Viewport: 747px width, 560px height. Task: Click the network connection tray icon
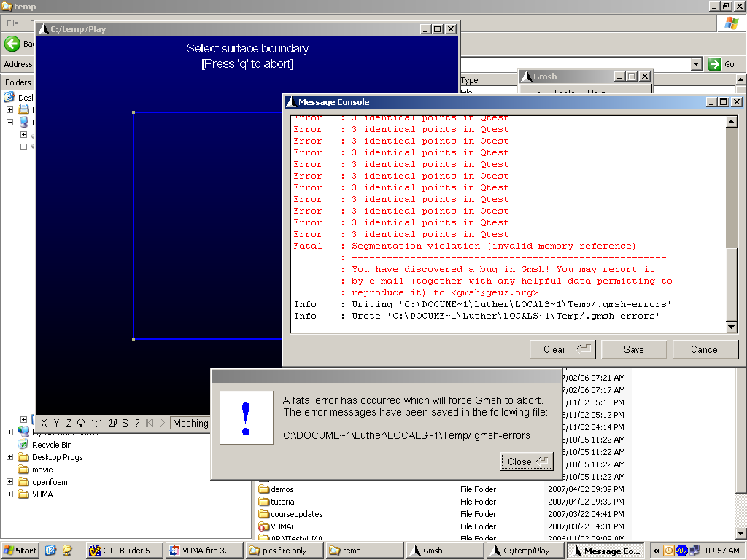pyautogui.click(x=694, y=551)
